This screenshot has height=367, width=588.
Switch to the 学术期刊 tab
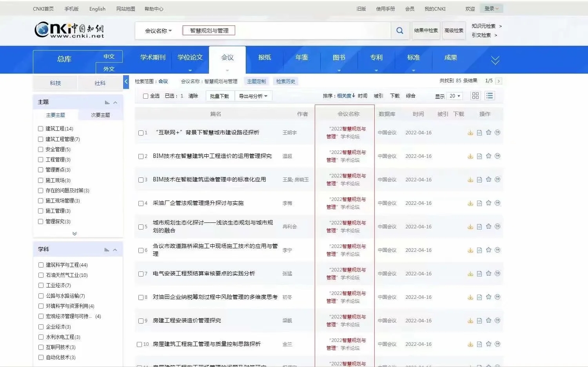point(153,58)
